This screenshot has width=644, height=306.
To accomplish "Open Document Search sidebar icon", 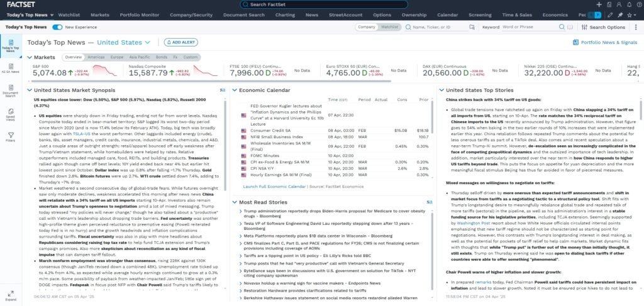I will [11, 92].
